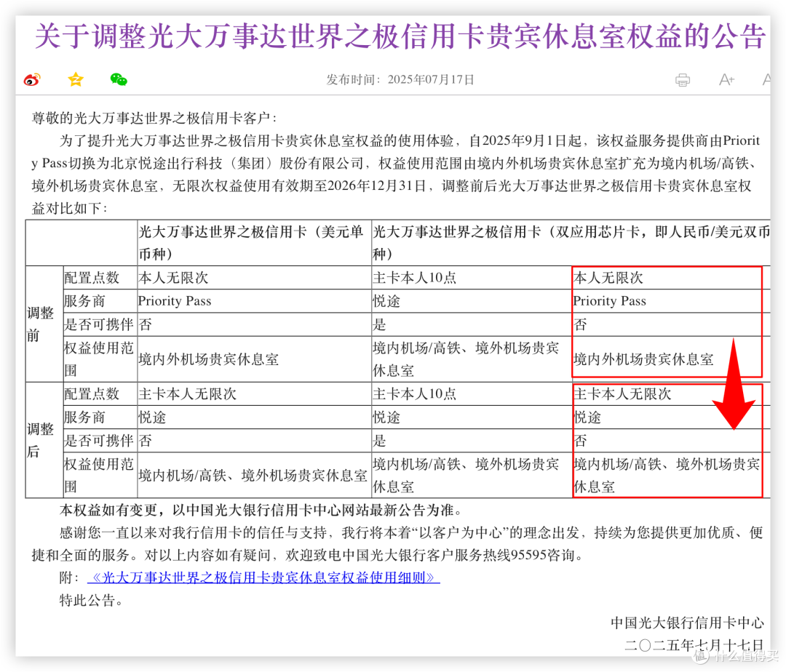786x672 pixels.
Task: Select the 双应用芯片卡 column header cell
Action: click(x=571, y=242)
